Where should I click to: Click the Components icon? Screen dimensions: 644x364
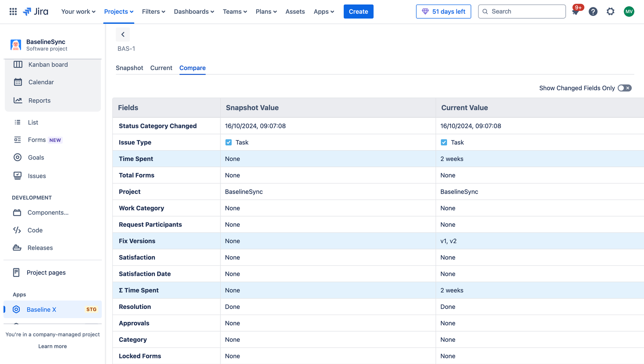click(17, 213)
